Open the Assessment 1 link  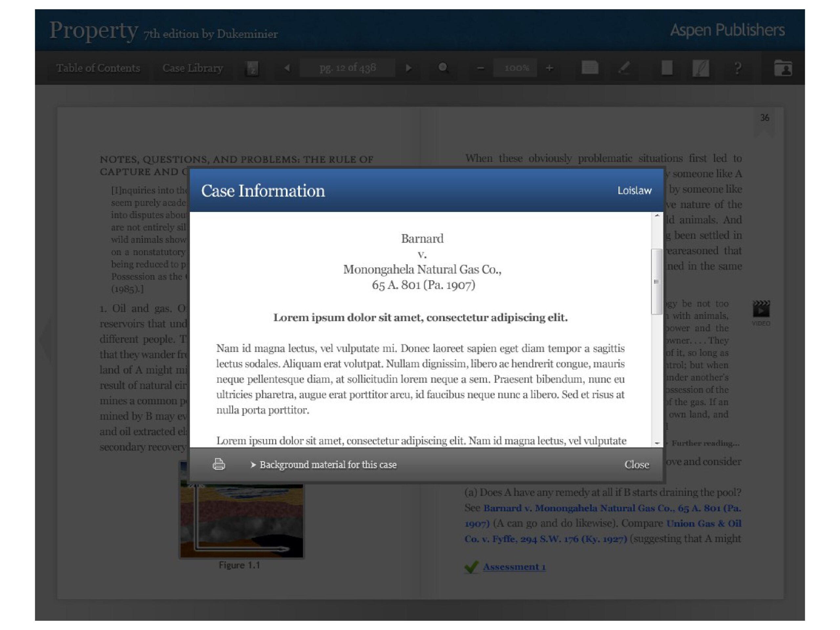click(x=514, y=567)
